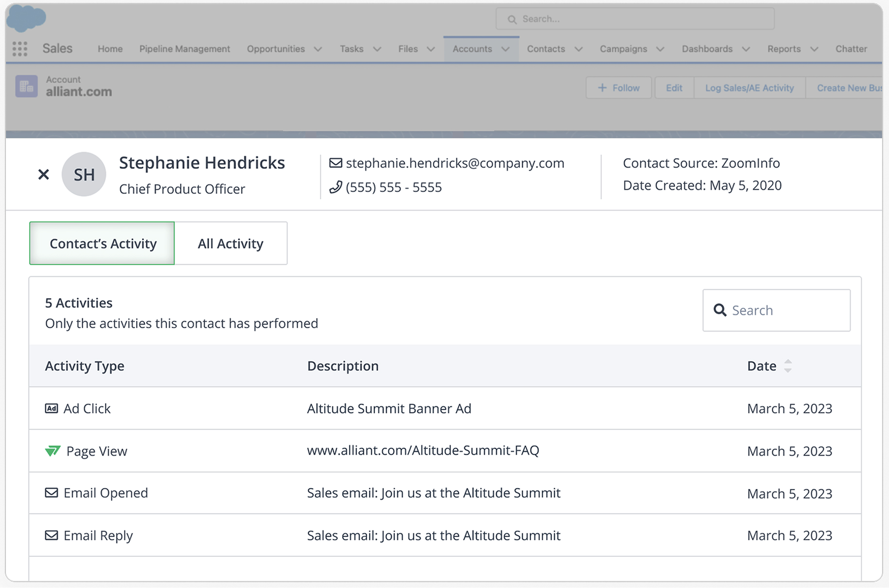Click the Ad Click activity label
This screenshot has width=889, height=588.
click(x=87, y=408)
